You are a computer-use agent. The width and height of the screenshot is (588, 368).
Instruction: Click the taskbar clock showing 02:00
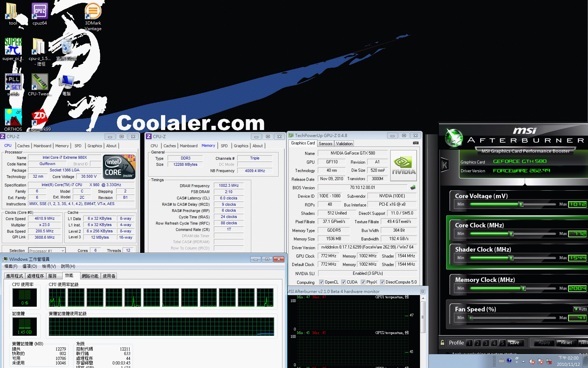pyautogui.click(x=568, y=361)
